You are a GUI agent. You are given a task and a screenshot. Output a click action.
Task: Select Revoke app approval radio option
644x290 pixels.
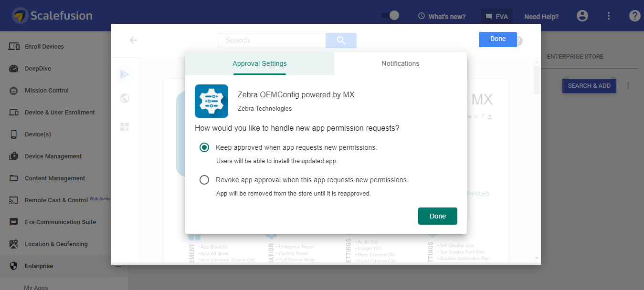204,180
